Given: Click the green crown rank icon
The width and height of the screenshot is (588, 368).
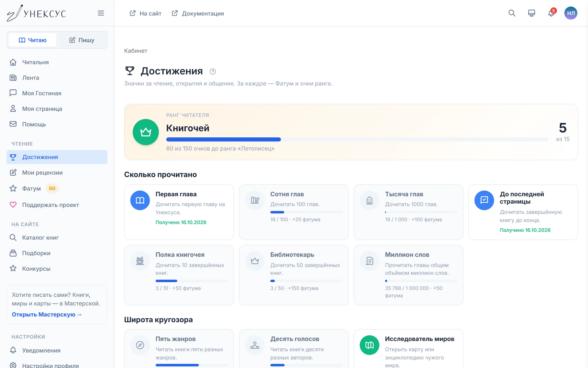Looking at the screenshot, I should 146,132.
